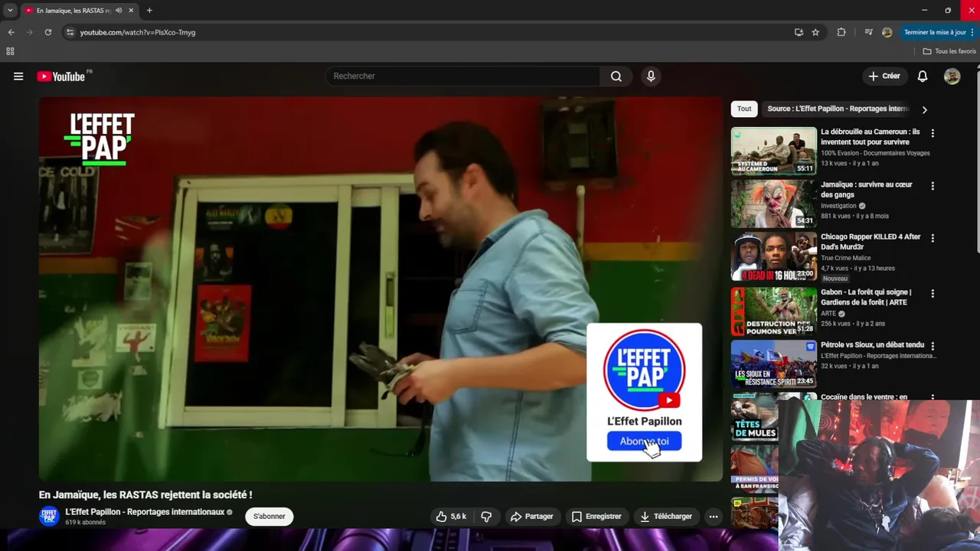Open the browser extensions puzzle icon
Image resolution: width=980 pixels, height=551 pixels.
[x=841, y=32]
